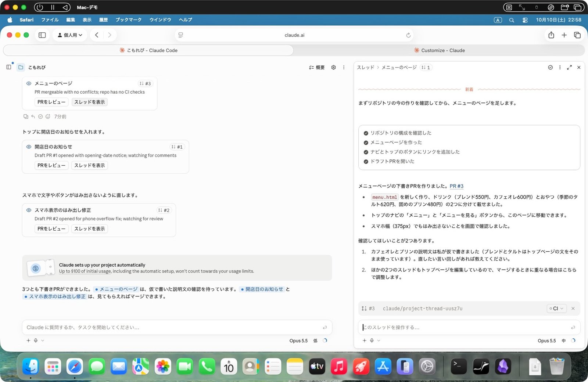Click plus attach icon below main input
Image resolution: width=588 pixels, height=382 pixels.
[x=28, y=340]
